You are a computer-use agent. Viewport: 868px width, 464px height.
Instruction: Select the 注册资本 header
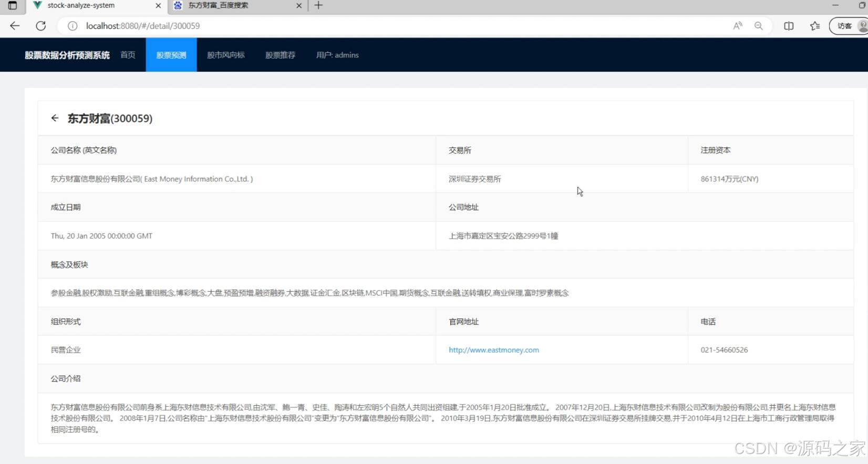(x=716, y=150)
